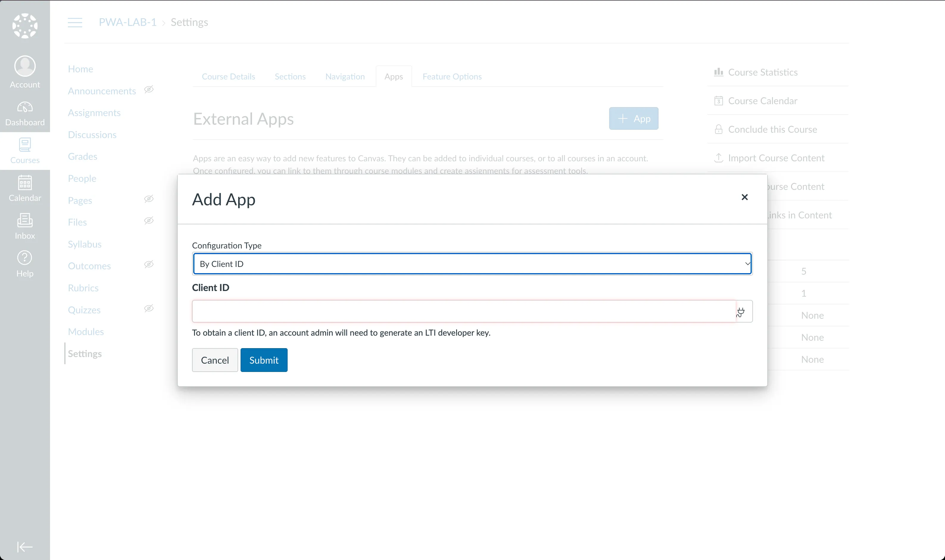Viewport: 945px width, 560px height.
Task: Click hidden-eye icon next to Outcomes
Action: [x=149, y=265]
